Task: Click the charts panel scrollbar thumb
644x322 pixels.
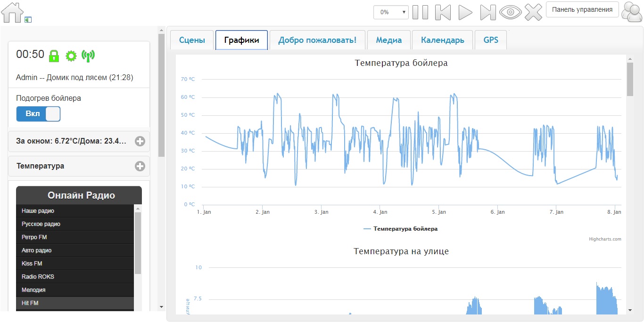Action: coord(630,79)
